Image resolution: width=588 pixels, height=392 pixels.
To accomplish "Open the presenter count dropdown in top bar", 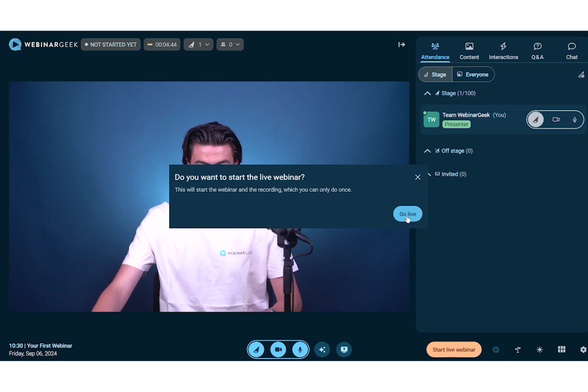I will tap(198, 44).
